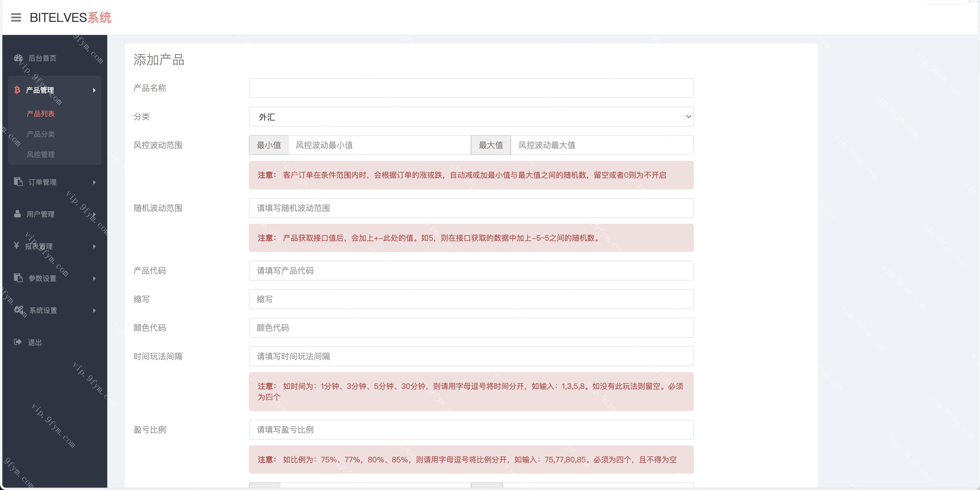This screenshot has width=980, height=490.
Task: Go to 风控管理 sidebar link
Action: click(41, 154)
